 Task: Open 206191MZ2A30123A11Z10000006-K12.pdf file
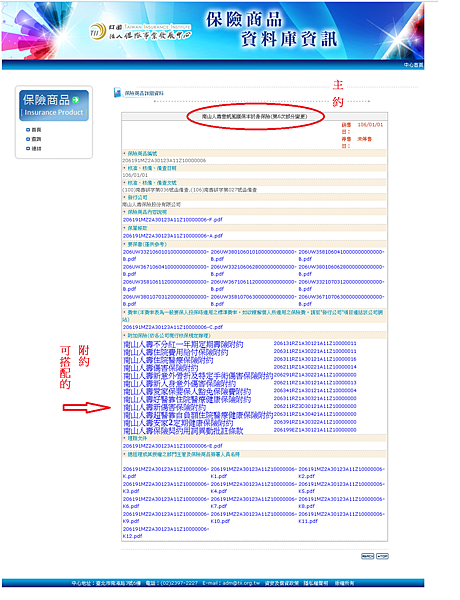coord(166,532)
